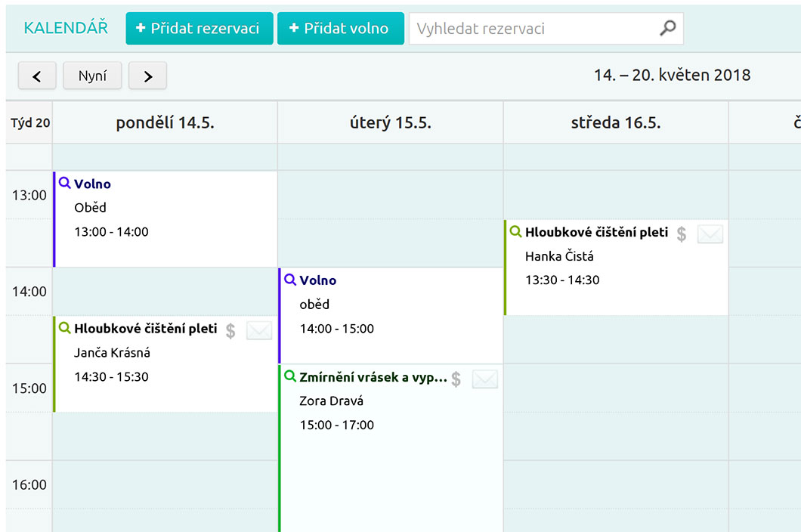Open detail magnifier on Monday Volno block
The height and width of the screenshot is (532, 801).
coord(65,183)
